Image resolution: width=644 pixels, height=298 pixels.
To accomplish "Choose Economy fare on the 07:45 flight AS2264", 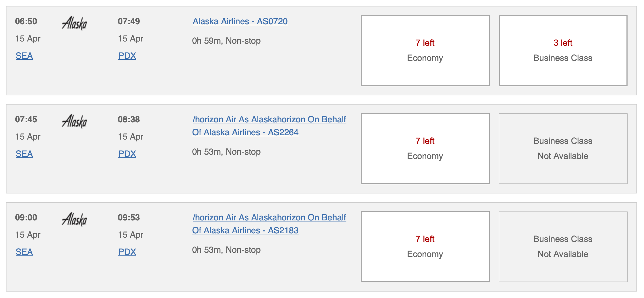I will [x=425, y=148].
